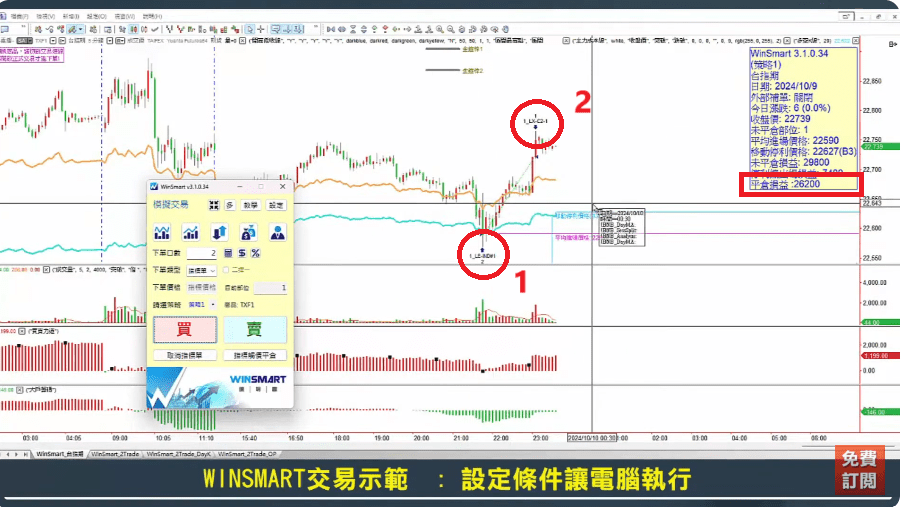Screen dimensions: 902x507
Task: Close the 買賣力道 indicator X box
Action: pos(21,331)
